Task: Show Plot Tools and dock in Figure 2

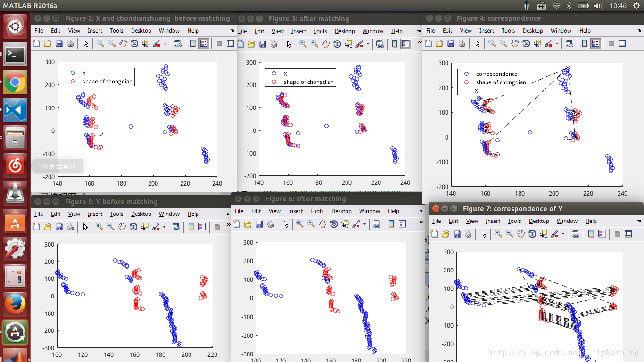Action: point(231,44)
